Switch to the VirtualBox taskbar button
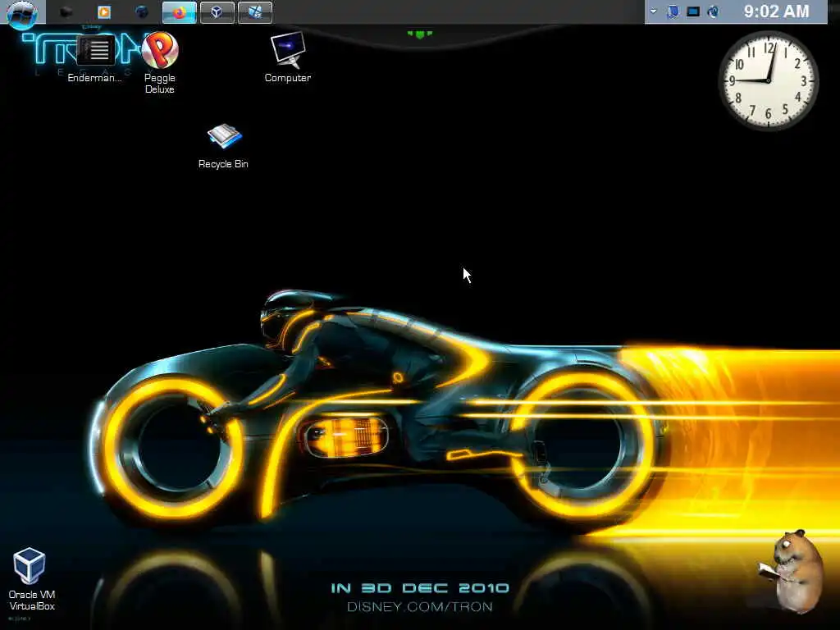 coord(217,12)
